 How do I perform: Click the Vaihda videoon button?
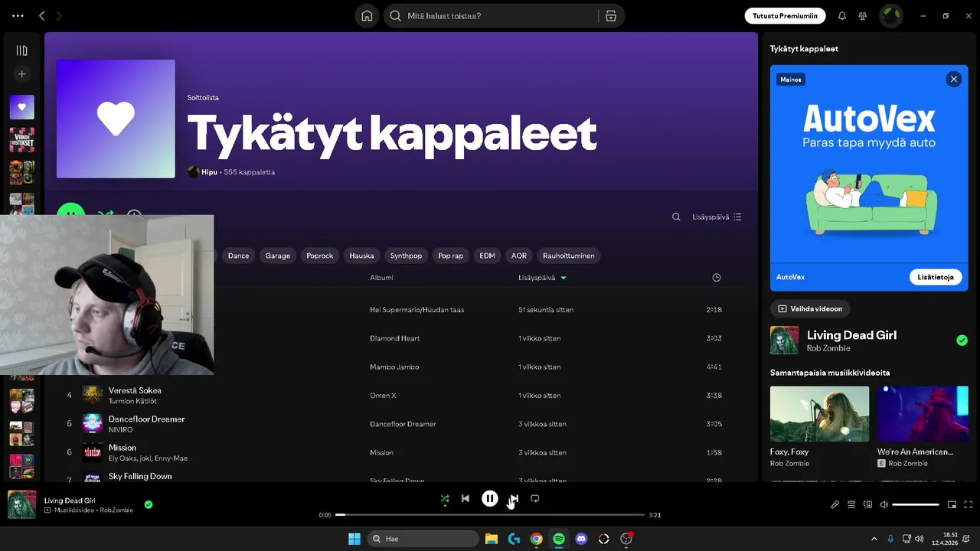click(810, 308)
